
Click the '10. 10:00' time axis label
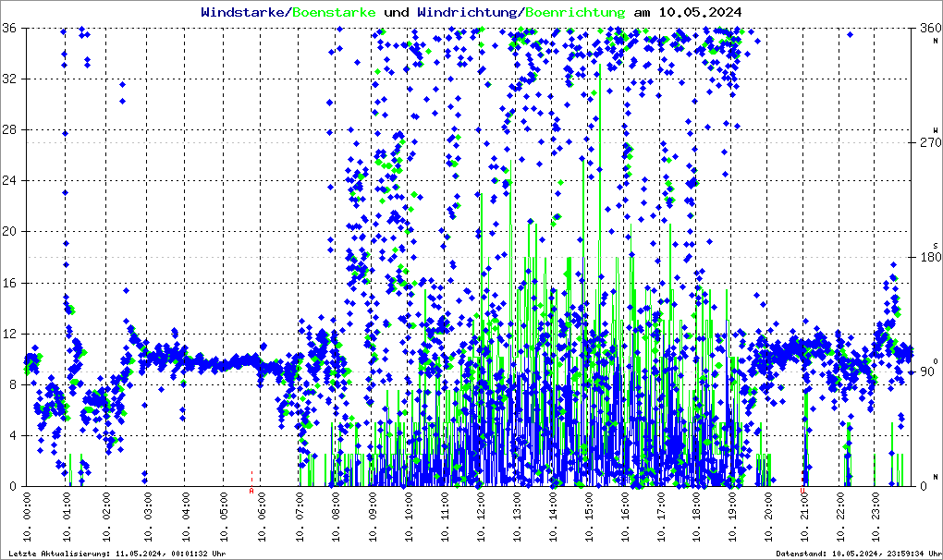[409, 517]
